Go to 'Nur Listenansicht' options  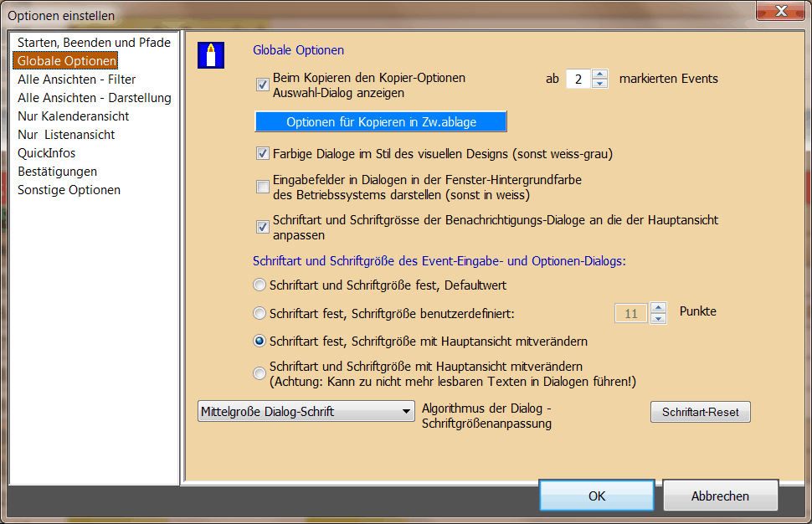point(66,135)
